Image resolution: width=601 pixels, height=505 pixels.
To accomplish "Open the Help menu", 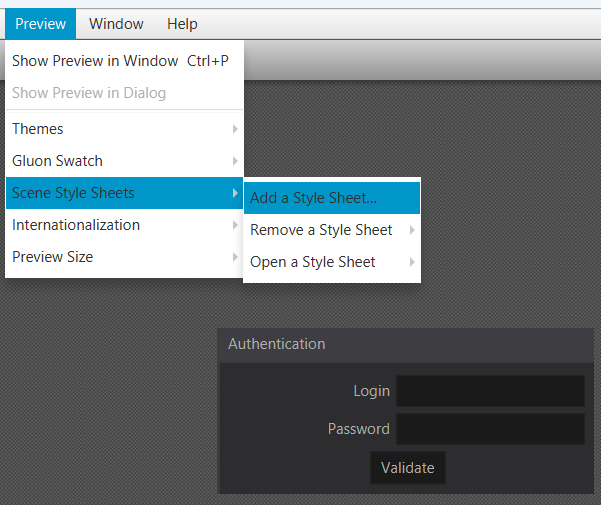I will (182, 24).
